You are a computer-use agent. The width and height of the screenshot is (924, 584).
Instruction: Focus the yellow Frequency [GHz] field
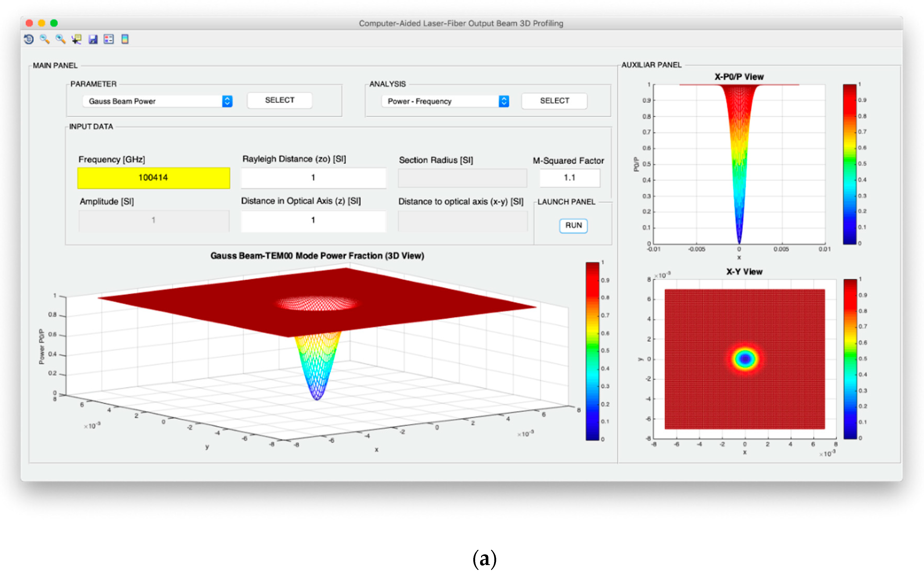coord(154,178)
